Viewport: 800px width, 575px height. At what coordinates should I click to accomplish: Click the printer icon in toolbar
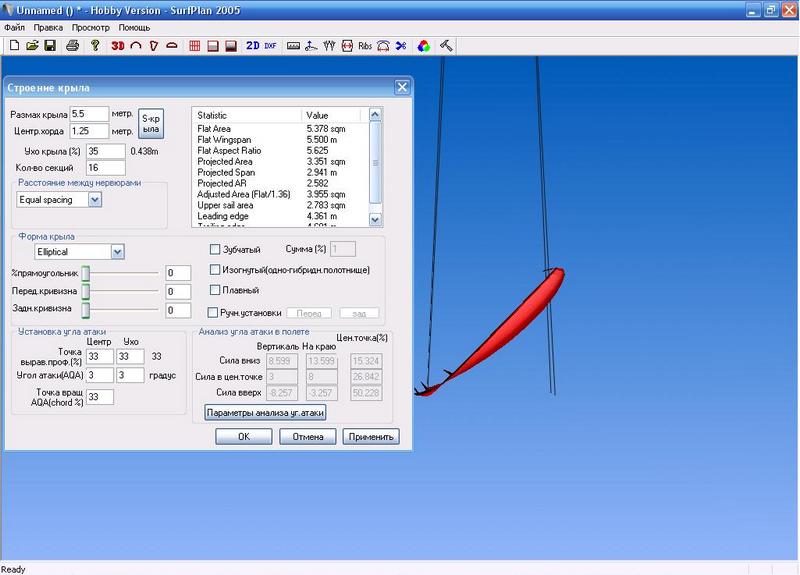pyautogui.click(x=72, y=45)
